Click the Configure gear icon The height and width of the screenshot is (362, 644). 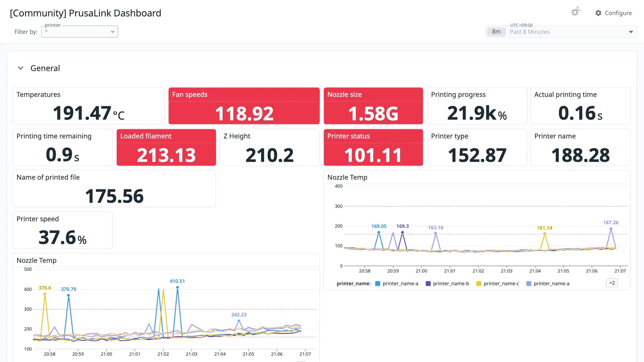click(598, 13)
